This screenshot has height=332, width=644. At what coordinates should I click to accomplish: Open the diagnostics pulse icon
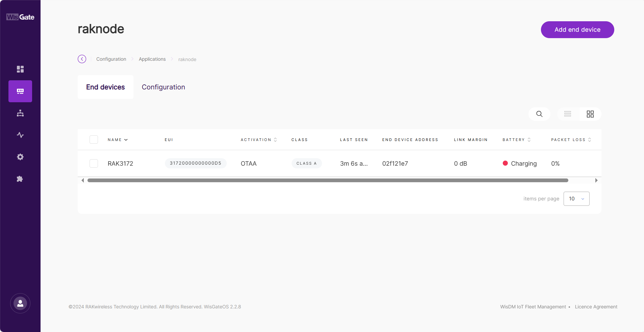[20, 135]
